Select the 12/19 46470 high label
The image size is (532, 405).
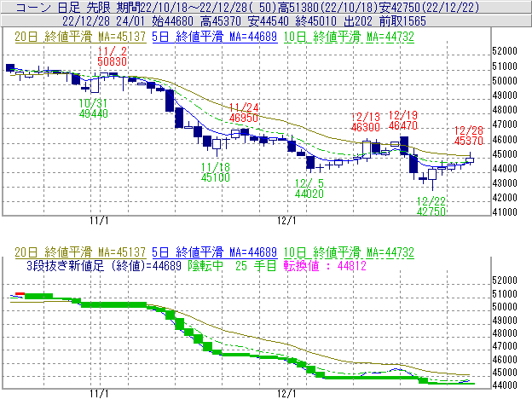pyautogui.click(x=403, y=120)
